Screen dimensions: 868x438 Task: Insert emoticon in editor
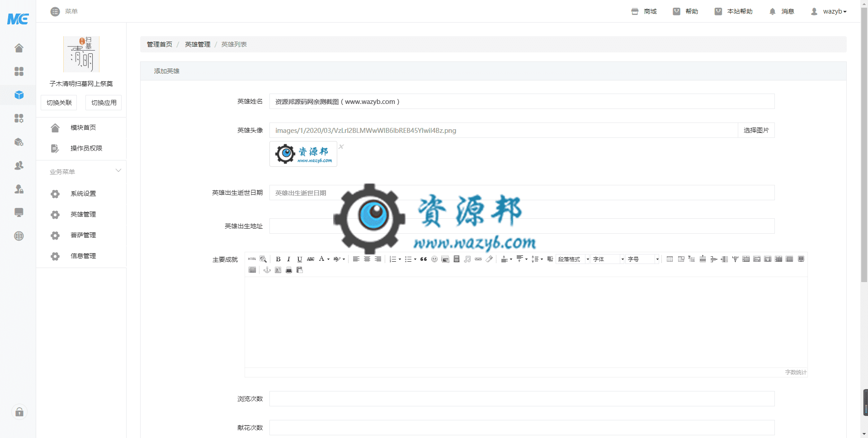tap(434, 259)
